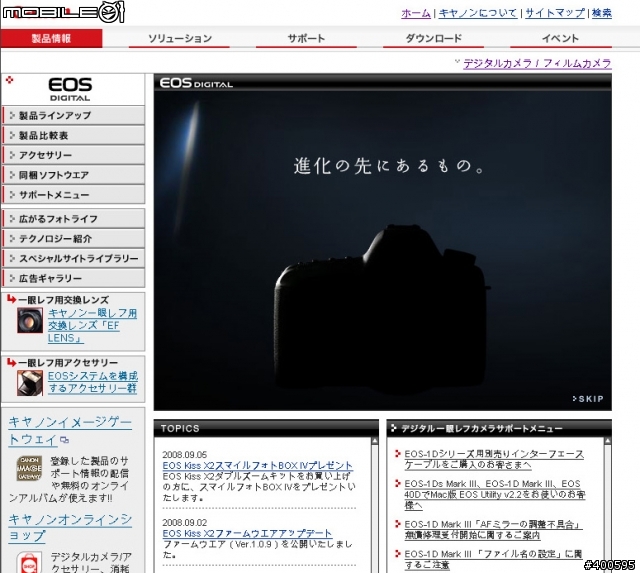Open EOS-1Dシリーズ用別売りインターフェースケーブル link
Viewport: 640px width, 573px height.
click(494, 459)
